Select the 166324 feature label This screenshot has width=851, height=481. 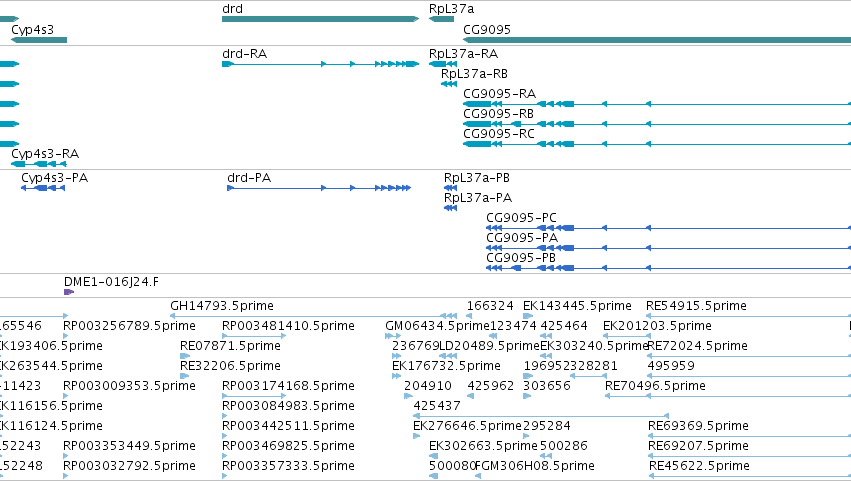coord(490,306)
